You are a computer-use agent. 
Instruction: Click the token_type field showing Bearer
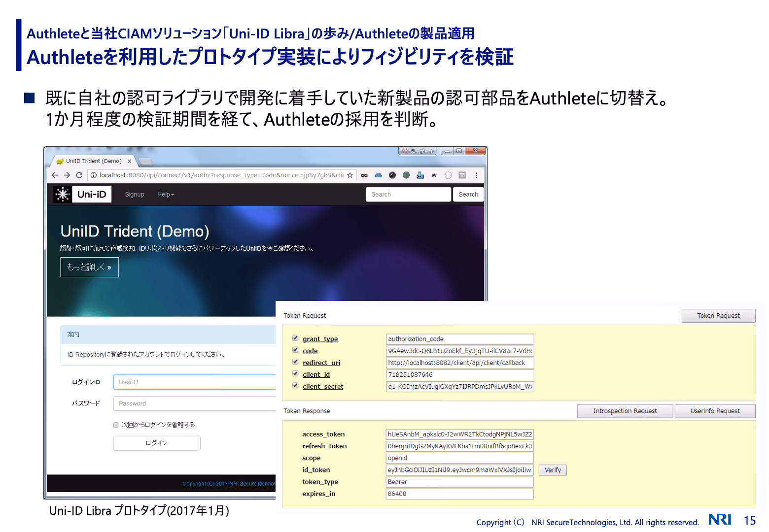[459, 482]
